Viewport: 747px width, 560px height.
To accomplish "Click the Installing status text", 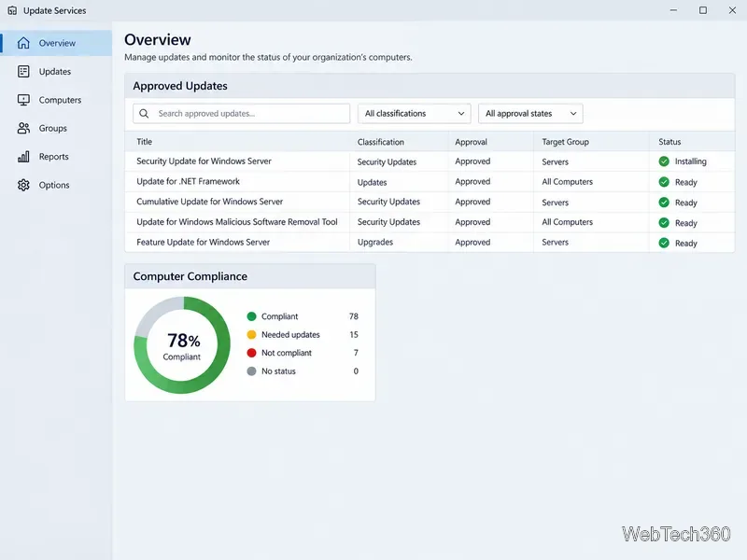I will click(x=690, y=161).
